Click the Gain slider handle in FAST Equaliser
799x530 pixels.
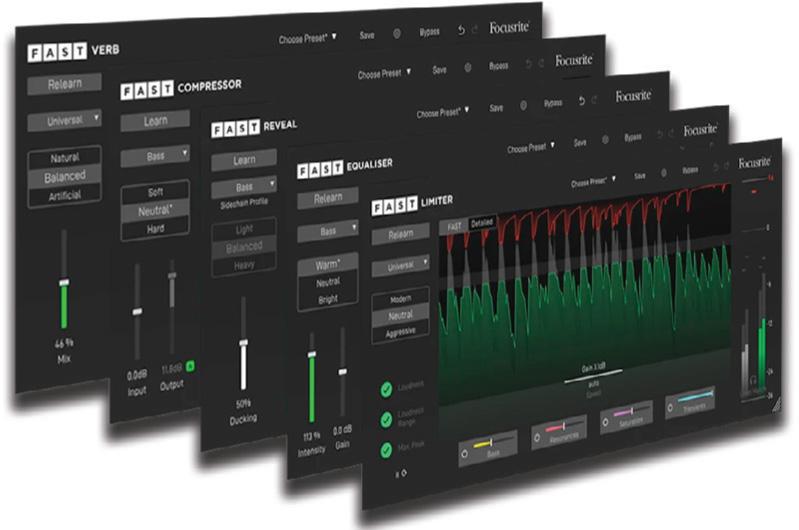[343, 372]
